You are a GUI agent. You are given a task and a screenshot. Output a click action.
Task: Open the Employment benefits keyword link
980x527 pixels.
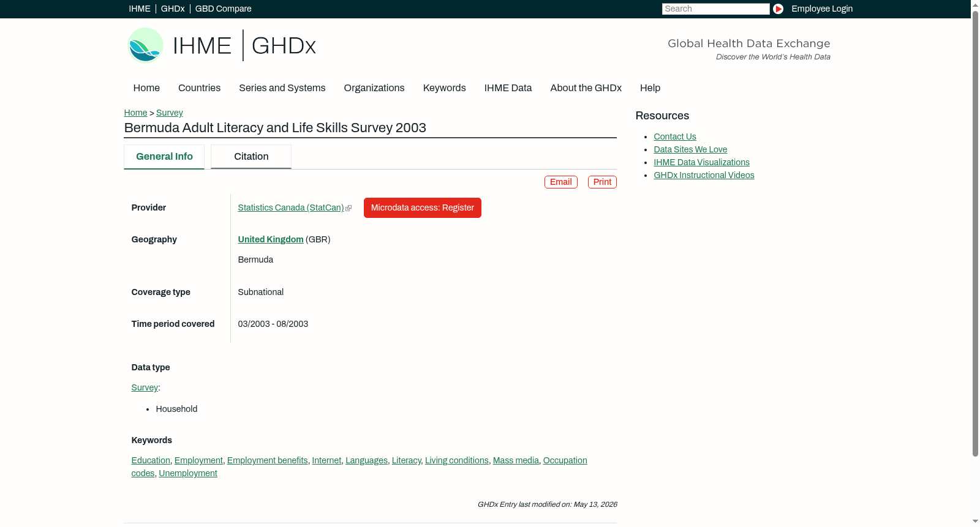267,461
